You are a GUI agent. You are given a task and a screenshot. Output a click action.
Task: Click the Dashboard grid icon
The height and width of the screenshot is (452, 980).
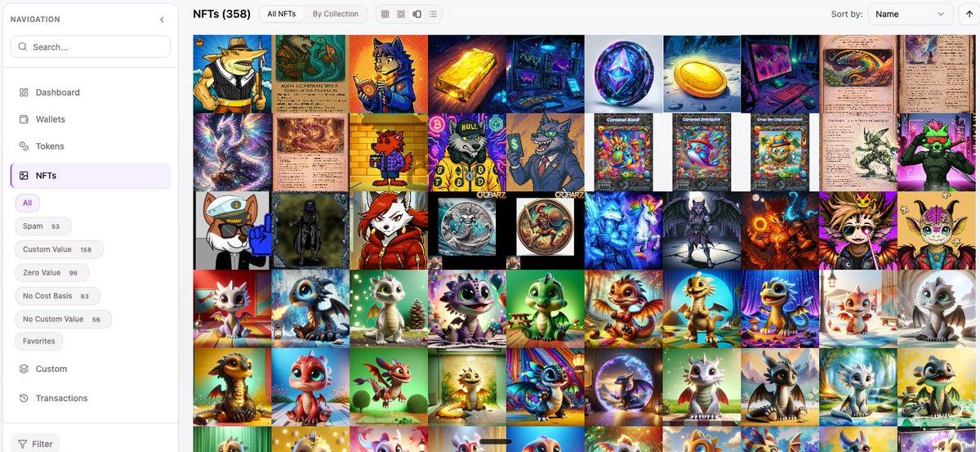point(24,92)
